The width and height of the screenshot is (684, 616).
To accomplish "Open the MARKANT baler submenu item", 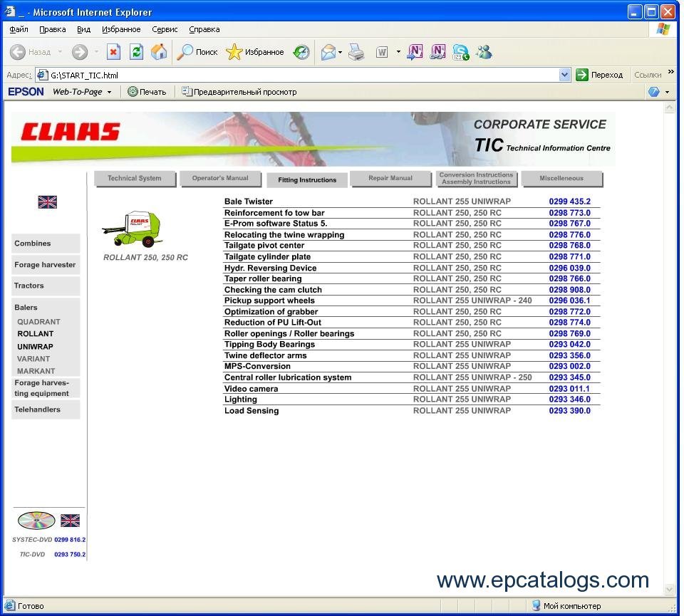I will point(36,371).
